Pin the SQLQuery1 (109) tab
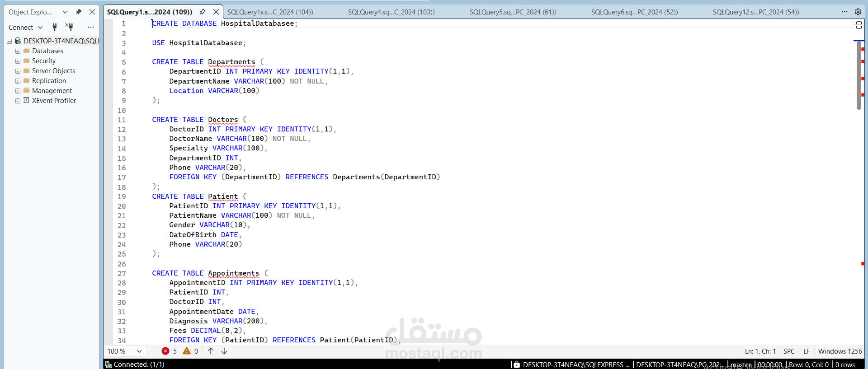The height and width of the screenshot is (369, 868). (x=203, y=12)
